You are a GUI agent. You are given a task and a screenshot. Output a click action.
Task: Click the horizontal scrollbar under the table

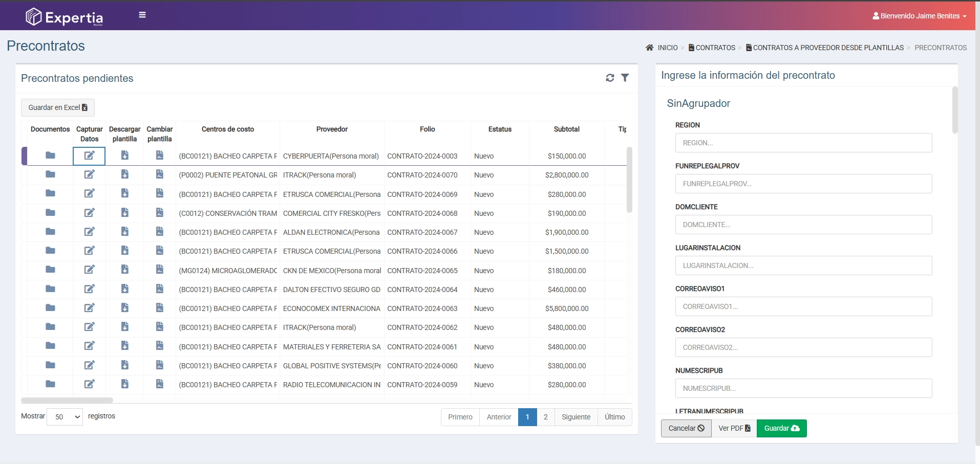[67, 401]
